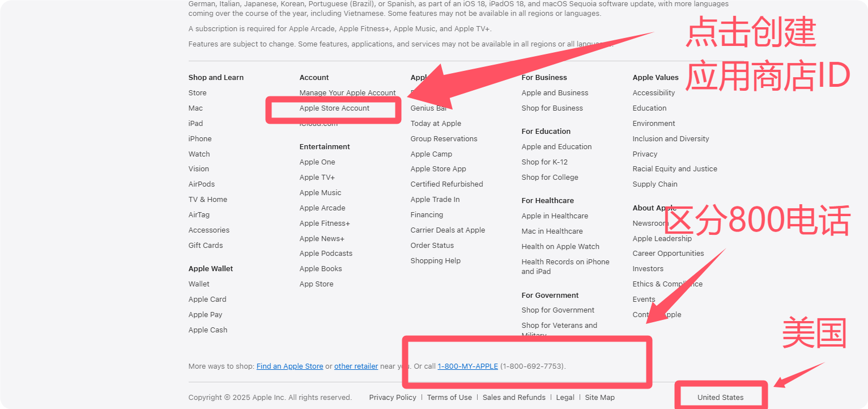The image size is (868, 409).
Task: Click the Apple Arcade link
Action: pyautogui.click(x=322, y=208)
